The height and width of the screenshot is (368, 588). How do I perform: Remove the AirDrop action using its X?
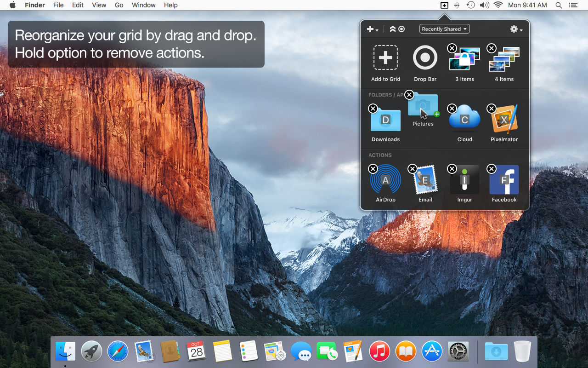[373, 169]
